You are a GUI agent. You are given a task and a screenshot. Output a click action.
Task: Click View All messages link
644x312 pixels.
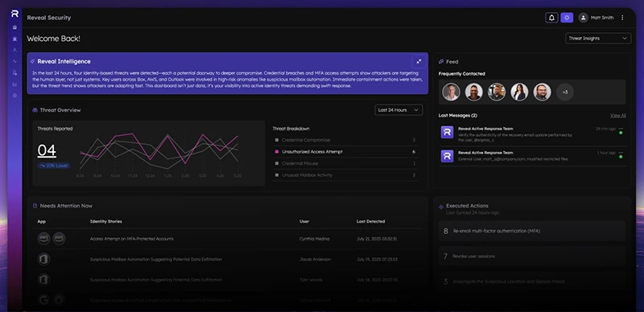point(618,115)
